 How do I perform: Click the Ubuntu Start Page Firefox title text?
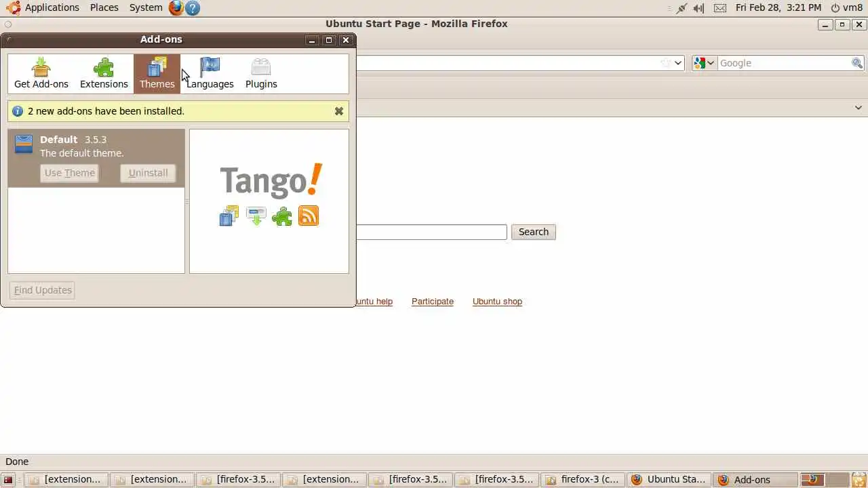click(x=416, y=24)
